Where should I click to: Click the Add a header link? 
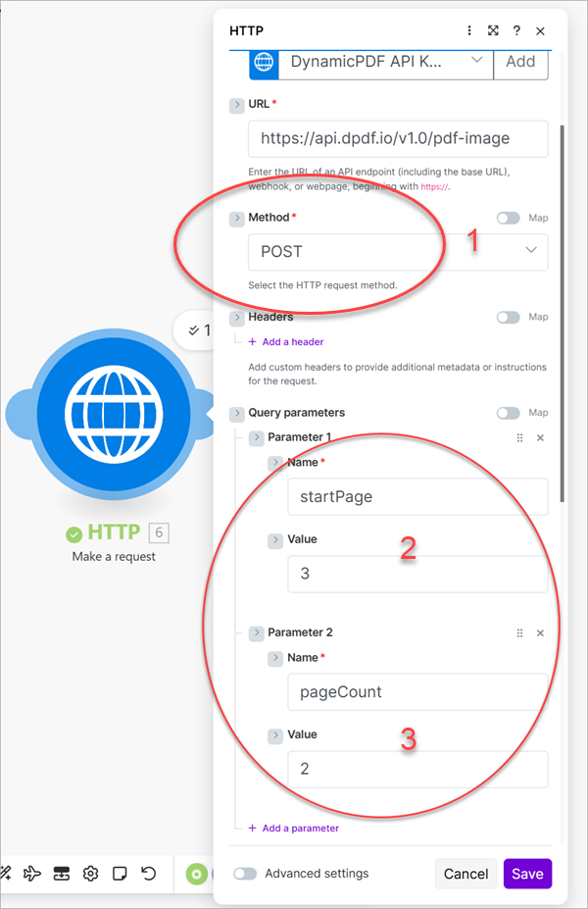tap(286, 342)
